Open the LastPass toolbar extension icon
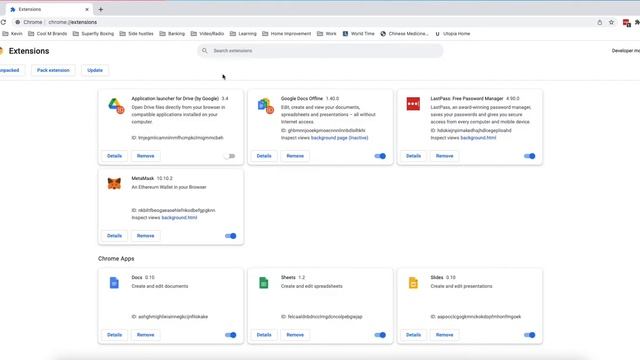640x360 pixels. 626,22
